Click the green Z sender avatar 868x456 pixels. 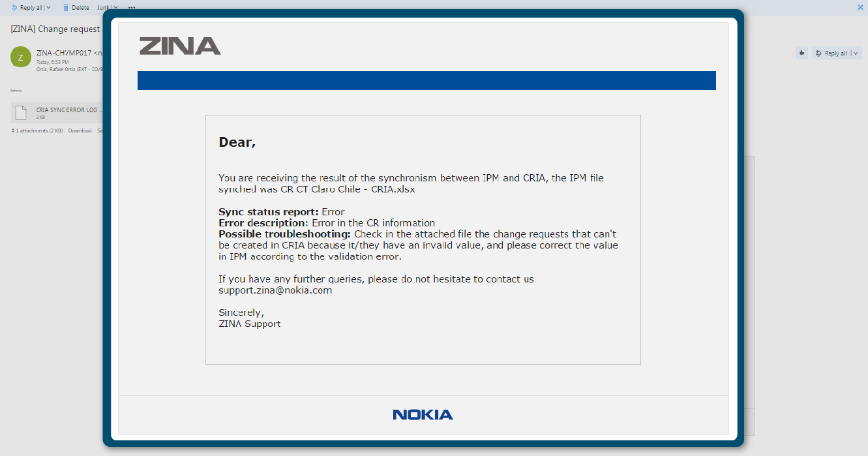pyautogui.click(x=21, y=57)
